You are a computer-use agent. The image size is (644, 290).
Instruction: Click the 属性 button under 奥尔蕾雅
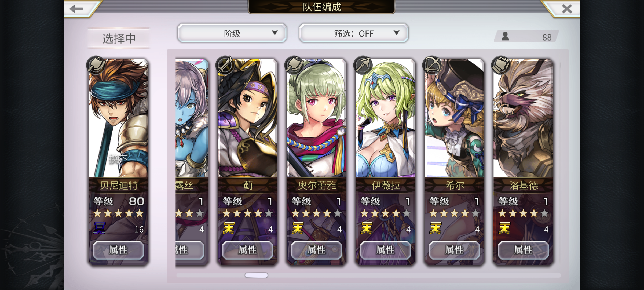coord(316,250)
